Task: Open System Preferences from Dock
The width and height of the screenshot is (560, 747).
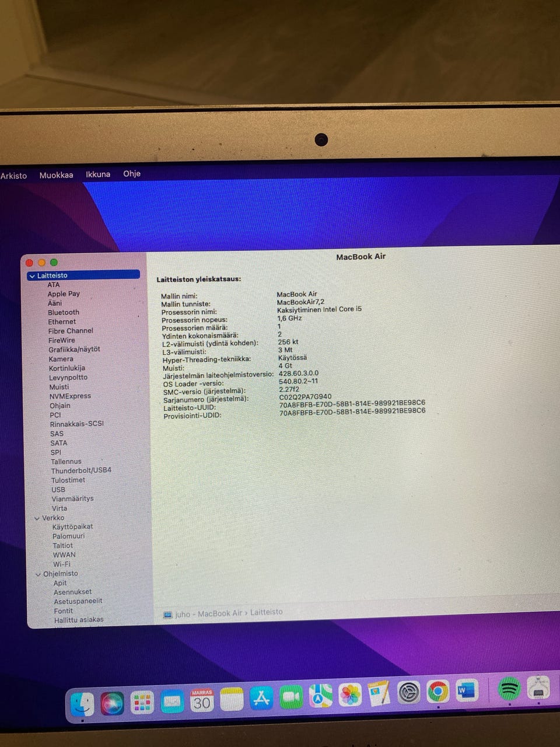Action: pyautogui.click(x=408, y=693)
